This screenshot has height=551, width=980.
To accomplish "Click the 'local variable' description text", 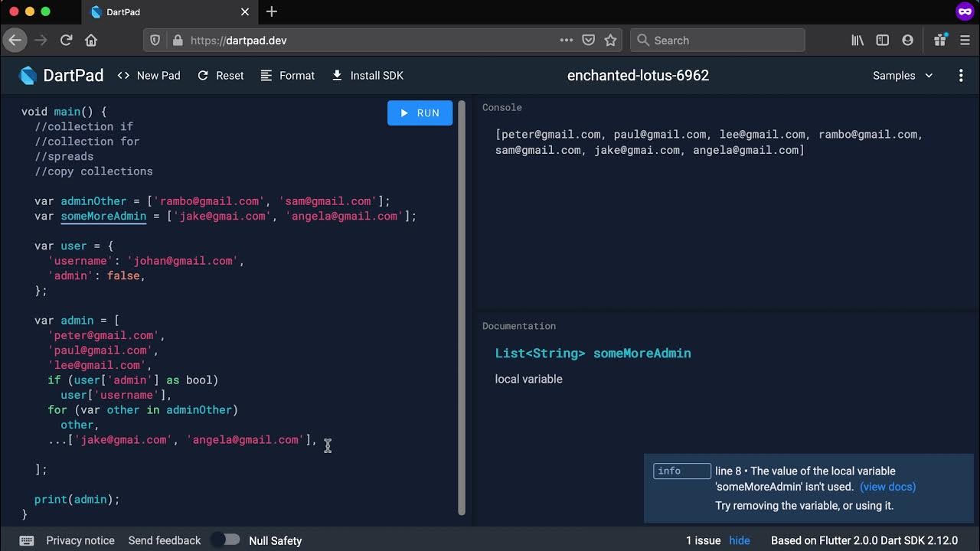I will (x=528, y=379).
